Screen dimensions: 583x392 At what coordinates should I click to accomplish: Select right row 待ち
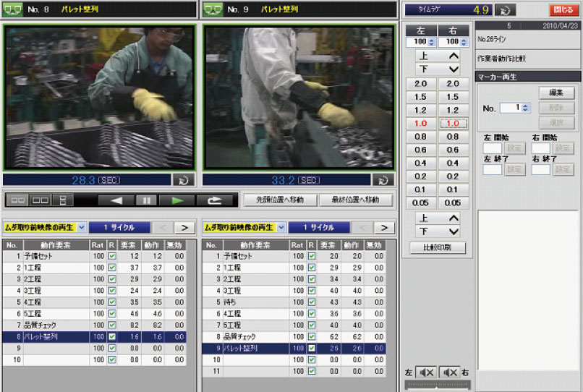[x=294, y=302]
